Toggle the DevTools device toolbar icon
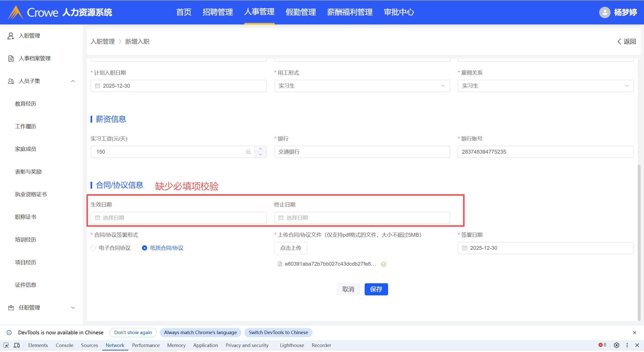The image size is (644, 352). pyautogui.click(x=17, y=345)
